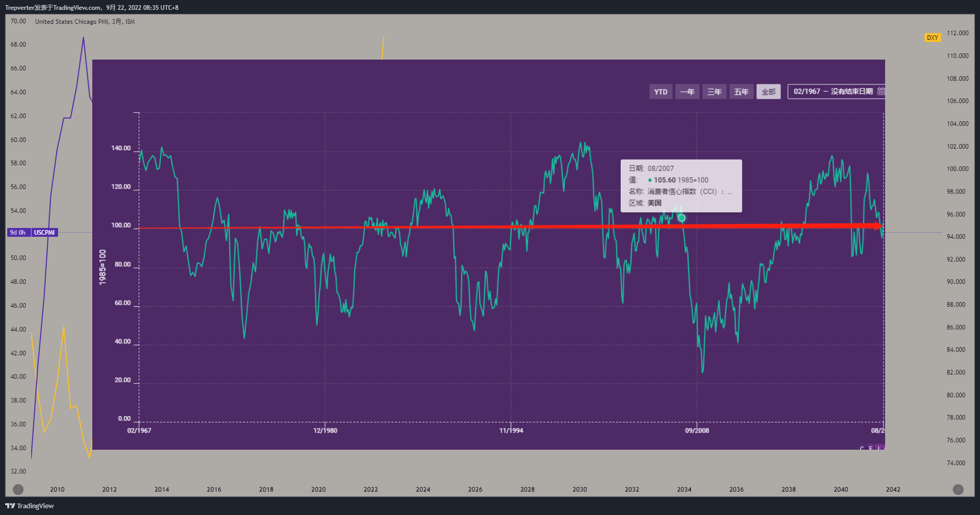This screenshot has width=980, height=515.
Task: Click the 日期: 08/2007 tooltip line
Action: 651,168
